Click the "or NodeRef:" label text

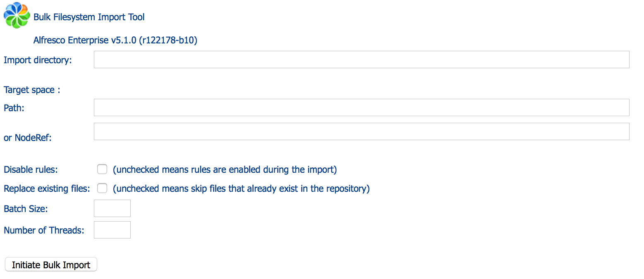tap(28, 138)
